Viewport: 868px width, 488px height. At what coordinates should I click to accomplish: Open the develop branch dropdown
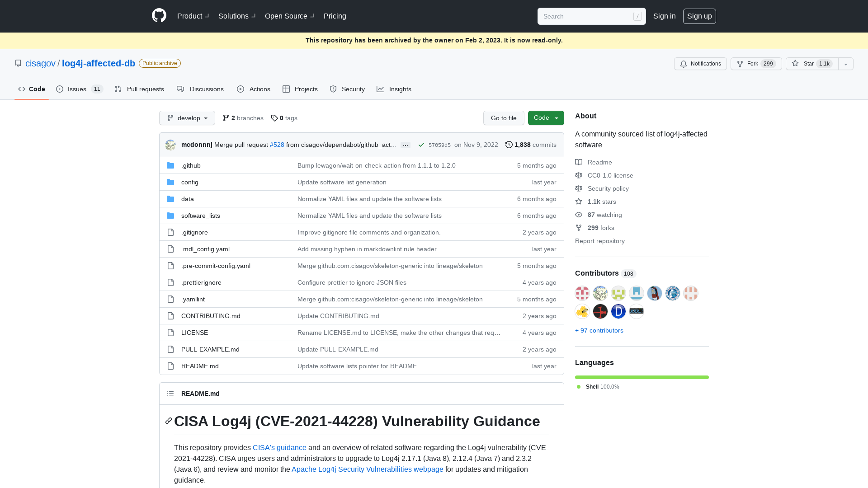click(187, 118)
